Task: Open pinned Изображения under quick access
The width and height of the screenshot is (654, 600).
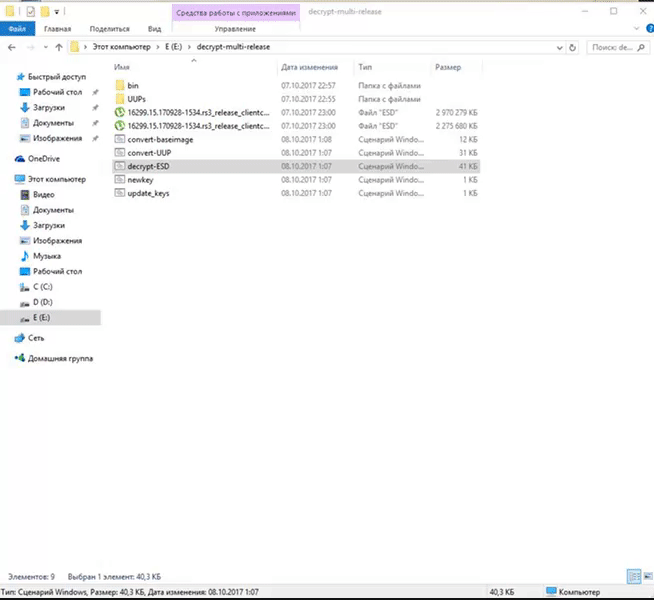Action: point(58,138)
